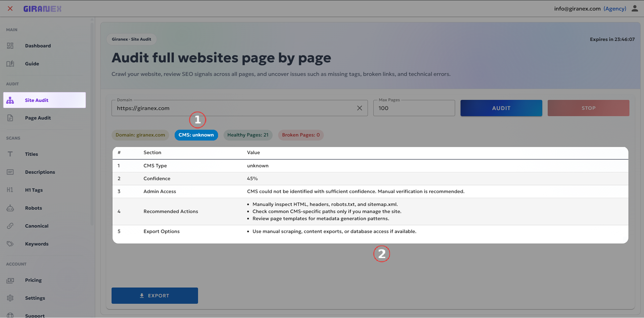The width and height of the screenshot is (644, 318).
Task: Click the Canonical link icon
Action: pyautogui.click(x=10, y=226)
